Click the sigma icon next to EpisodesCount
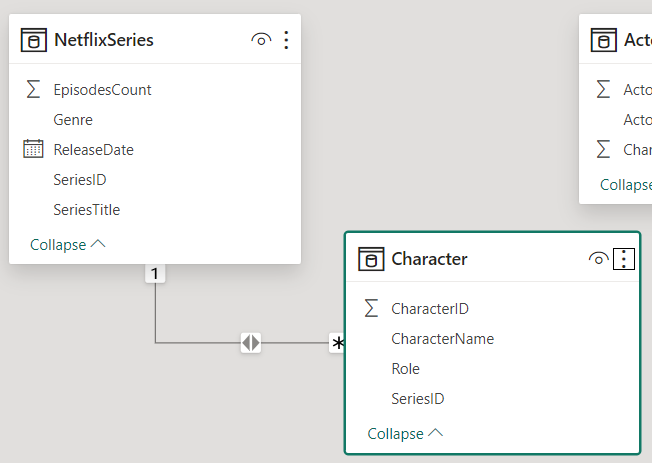This screenshot has width=652, height=463. [x=34, y=90]
